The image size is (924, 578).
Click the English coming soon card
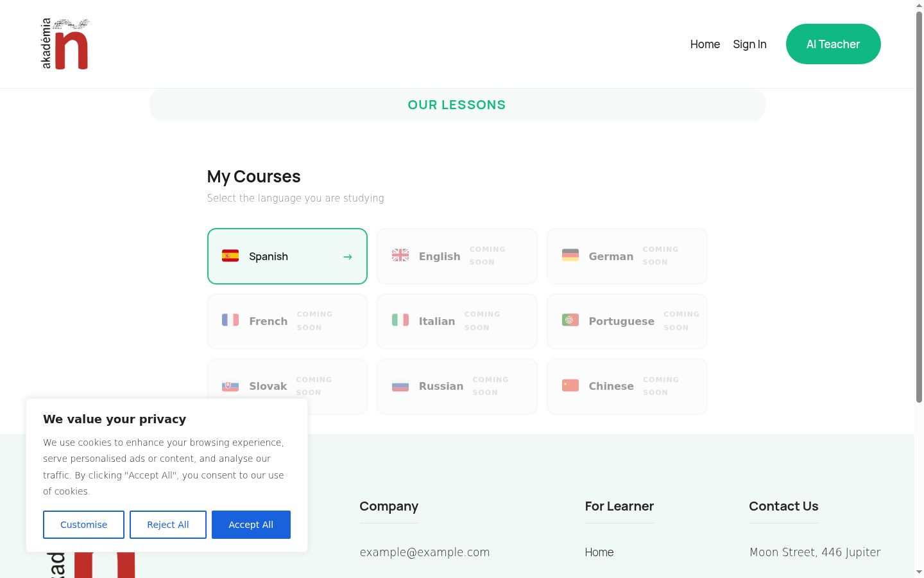click(x=457, y=256)
